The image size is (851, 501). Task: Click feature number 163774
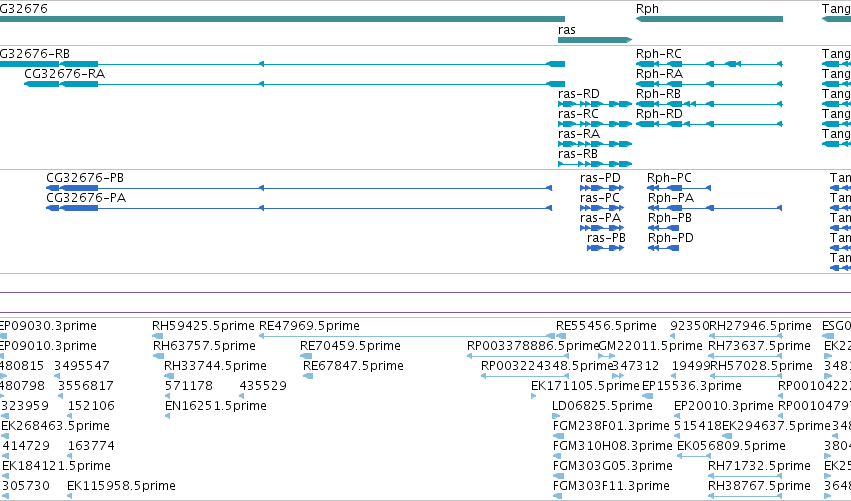click(x=91, y=446)
